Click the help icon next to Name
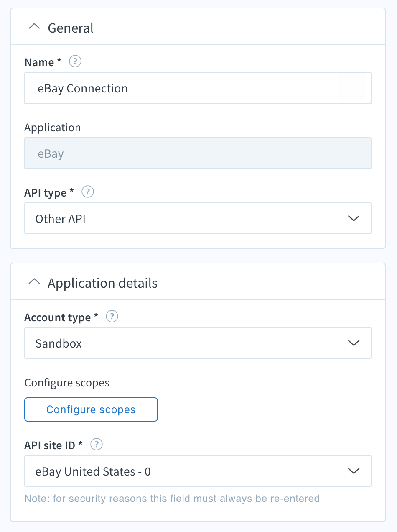The width and height of the screenshot is (397, 532). coord(75,62)
